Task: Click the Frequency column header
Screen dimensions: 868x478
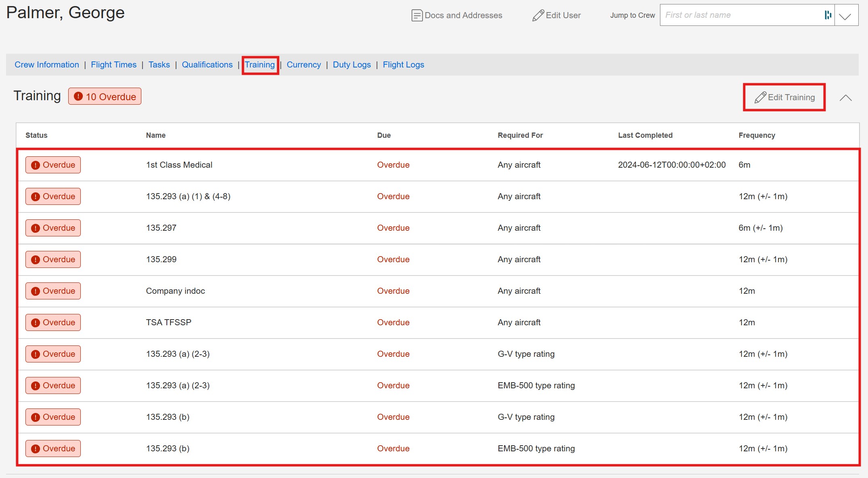Action: tap(757, 135)
